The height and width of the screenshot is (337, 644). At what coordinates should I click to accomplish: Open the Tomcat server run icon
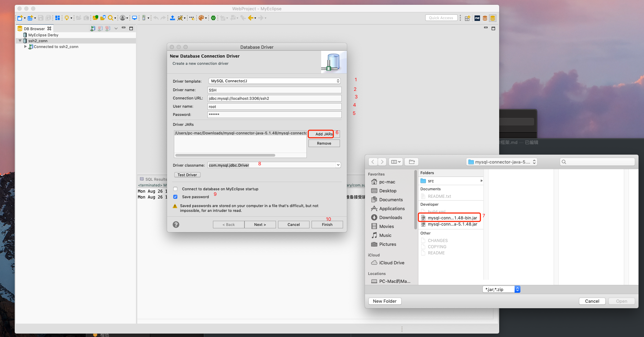tap(180, 18)
